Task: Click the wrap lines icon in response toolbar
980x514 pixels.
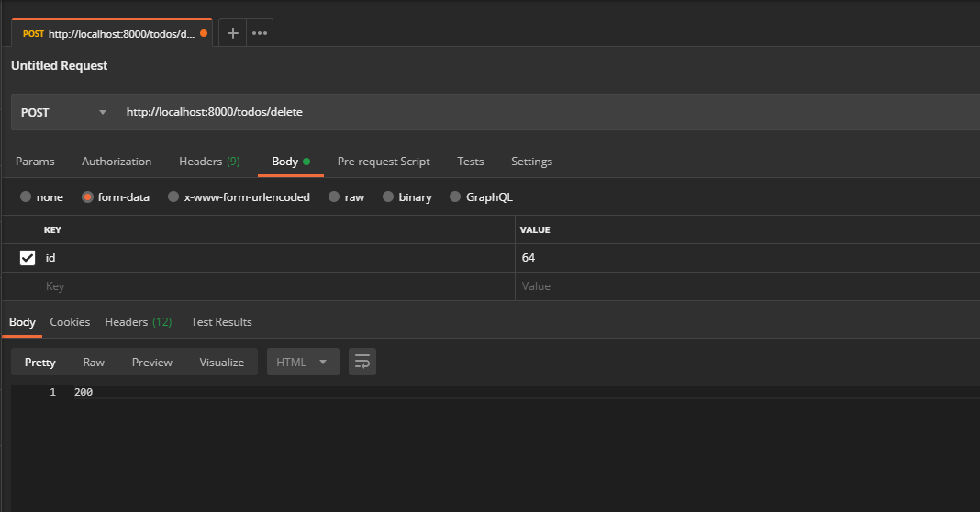Action: (x=362, y=362)
